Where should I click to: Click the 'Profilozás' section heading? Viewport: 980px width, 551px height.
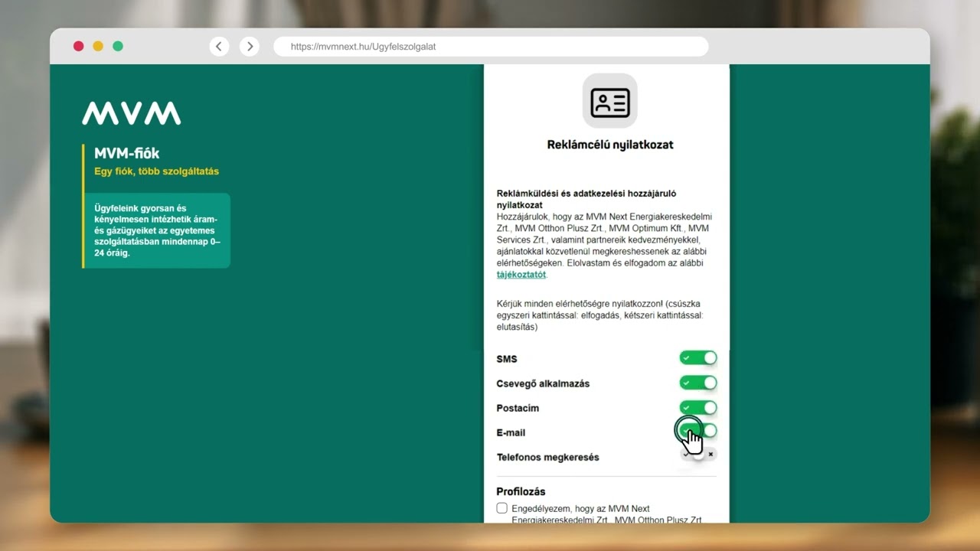521,491
